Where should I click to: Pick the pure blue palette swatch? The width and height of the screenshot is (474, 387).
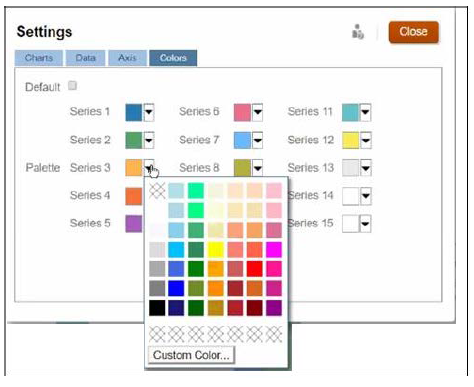[176, 289]
